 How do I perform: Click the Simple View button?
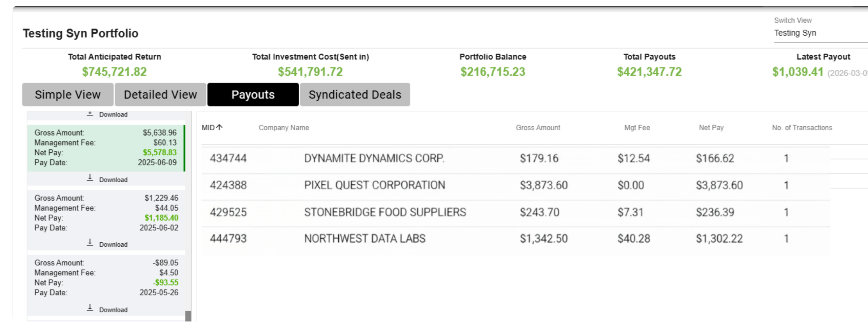click(67, 94)
